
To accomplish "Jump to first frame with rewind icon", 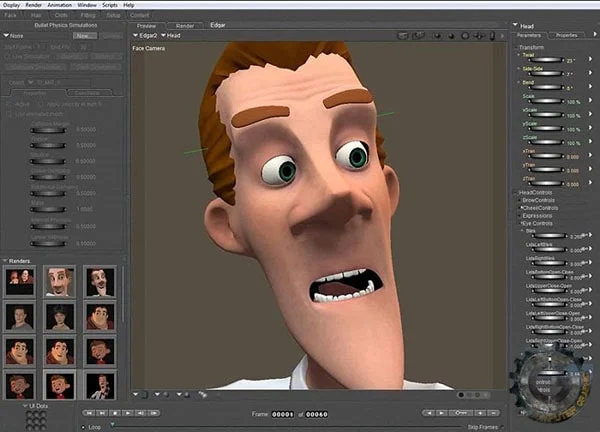I will pyautogui.click(x=88, y=413).
